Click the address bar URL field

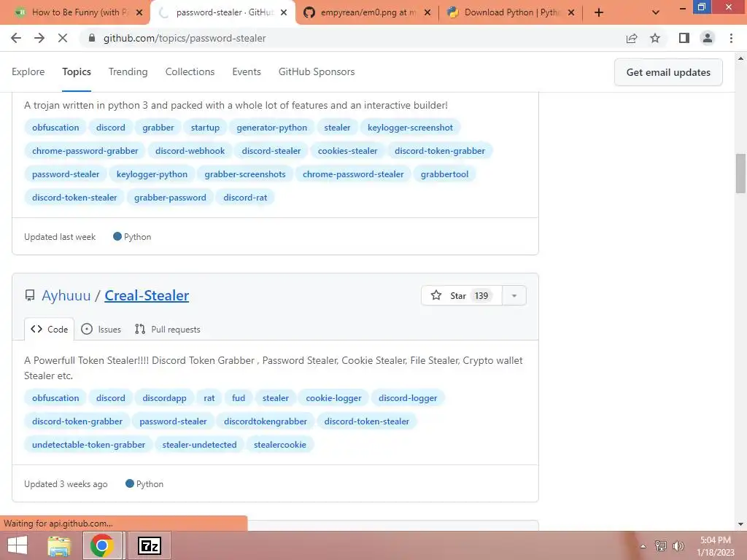tap(352, 38)
